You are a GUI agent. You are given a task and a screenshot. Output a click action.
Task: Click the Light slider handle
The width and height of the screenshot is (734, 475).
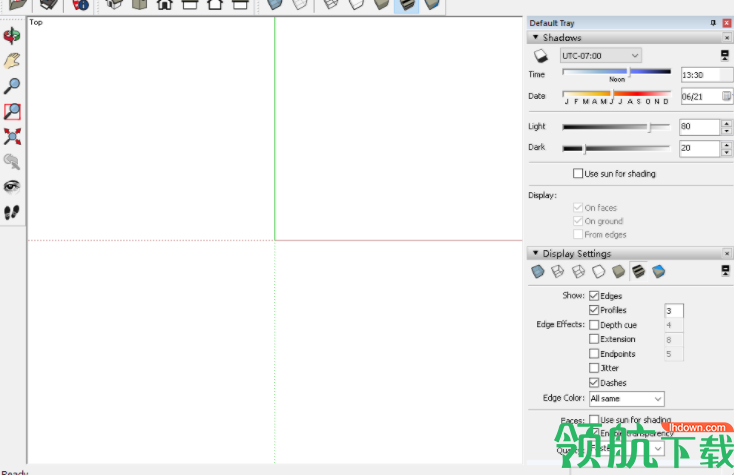(x=649, y=127)
